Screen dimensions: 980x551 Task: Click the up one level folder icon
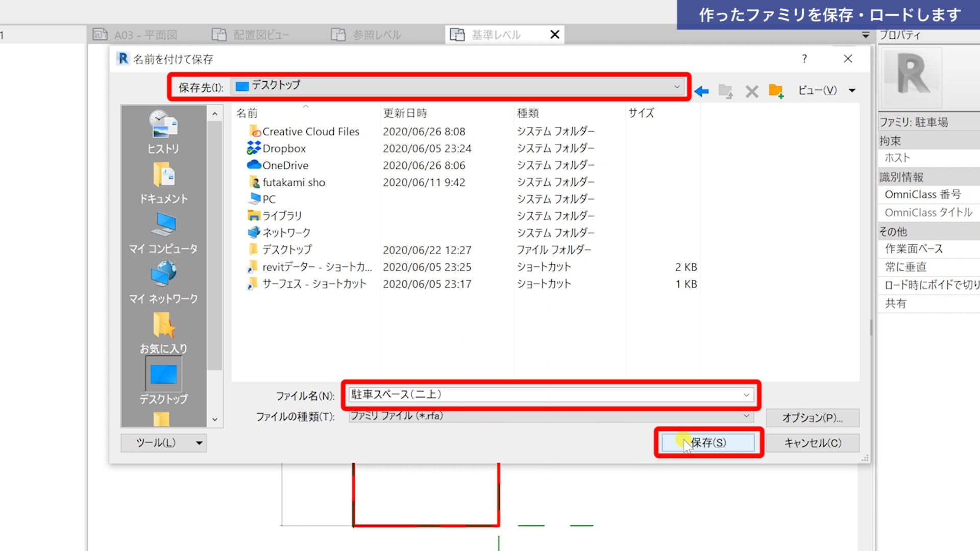point(725,91)
